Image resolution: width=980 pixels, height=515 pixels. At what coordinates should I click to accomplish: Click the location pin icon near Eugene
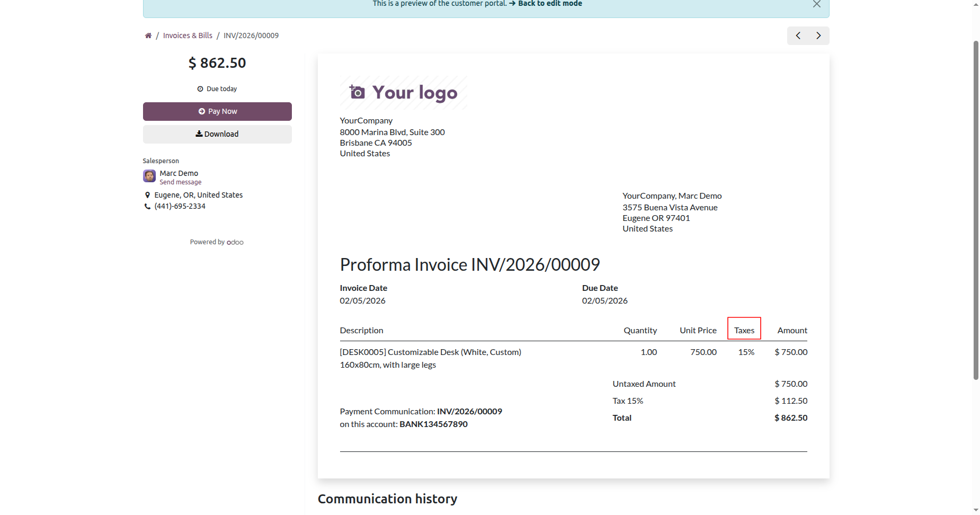(147, 195)
